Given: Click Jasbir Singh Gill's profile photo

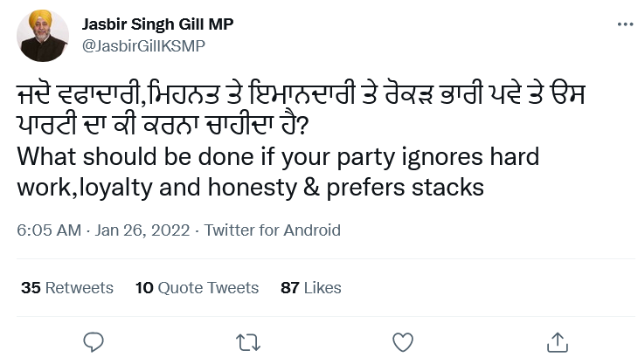Looking at the screenshot, I should (43, 37).
